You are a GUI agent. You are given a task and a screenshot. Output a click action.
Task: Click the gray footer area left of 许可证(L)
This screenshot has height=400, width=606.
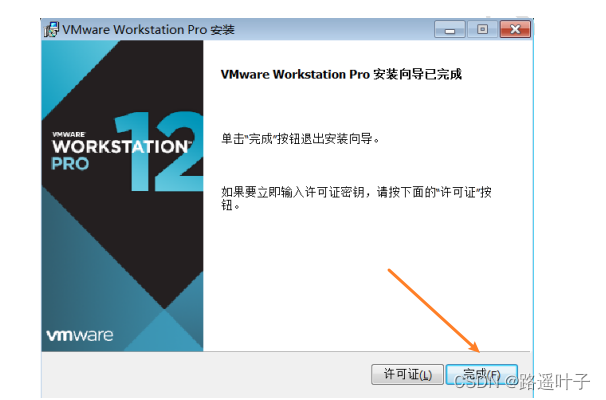[x=206, y=374]
